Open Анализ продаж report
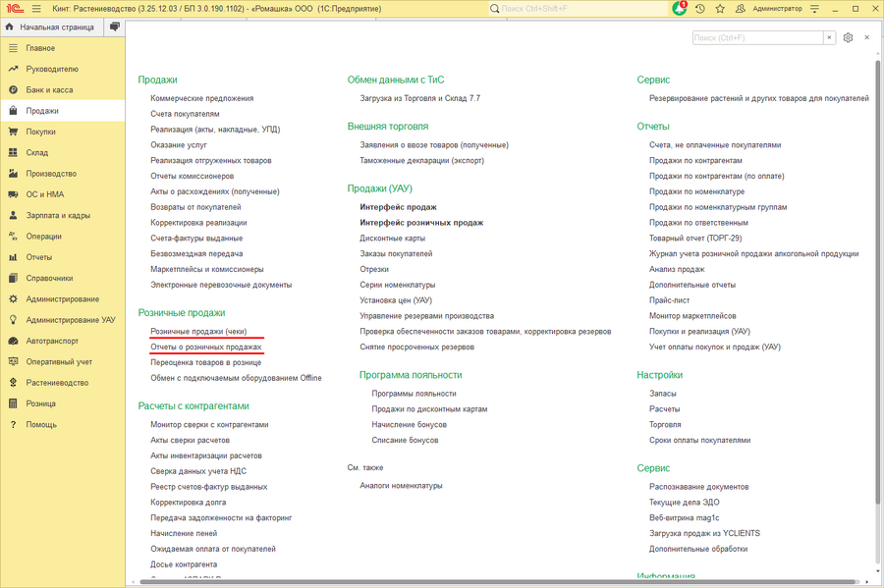The image size is (884, 588). click(677, 269)
